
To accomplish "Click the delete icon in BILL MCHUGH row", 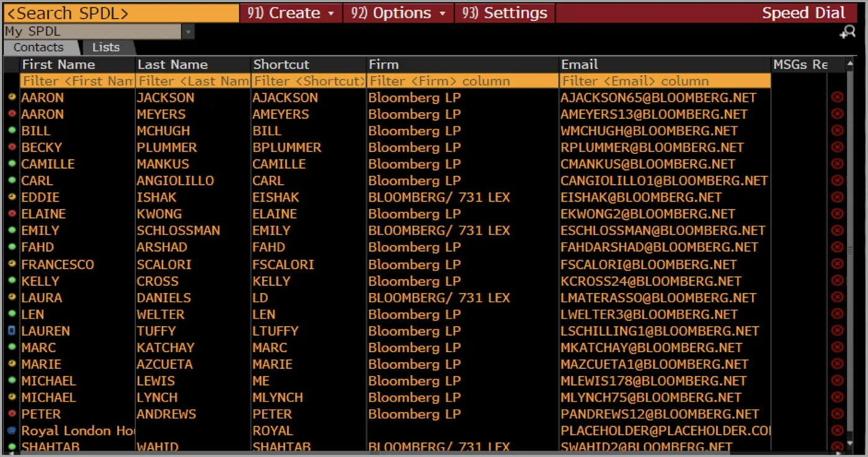I will click(x=837, y=131).
